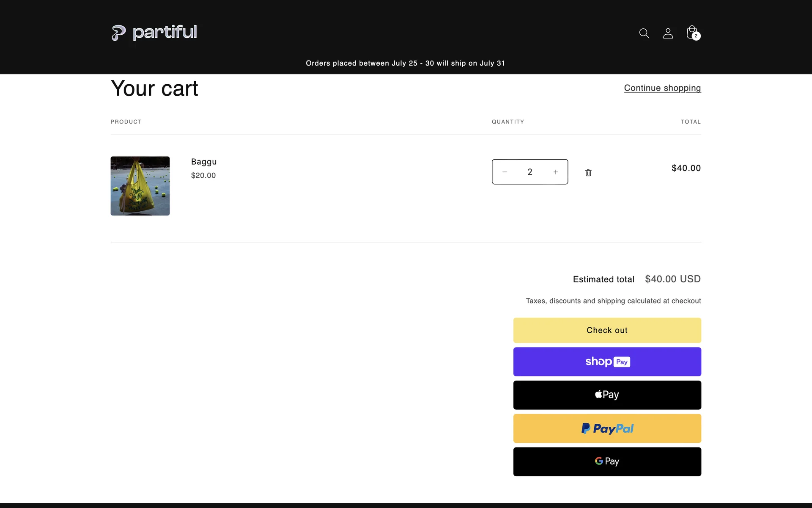Decrease Baggu quantity with minus button
This screenshot has width=812, height=508.
click(x=505, y=172)
